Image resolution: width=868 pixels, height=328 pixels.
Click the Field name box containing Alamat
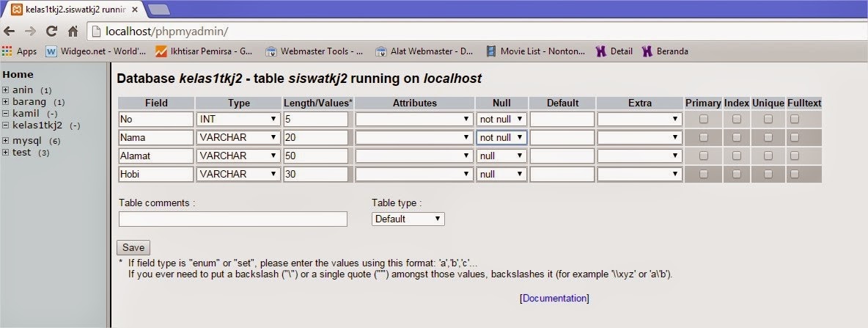[x=155, y=156]
